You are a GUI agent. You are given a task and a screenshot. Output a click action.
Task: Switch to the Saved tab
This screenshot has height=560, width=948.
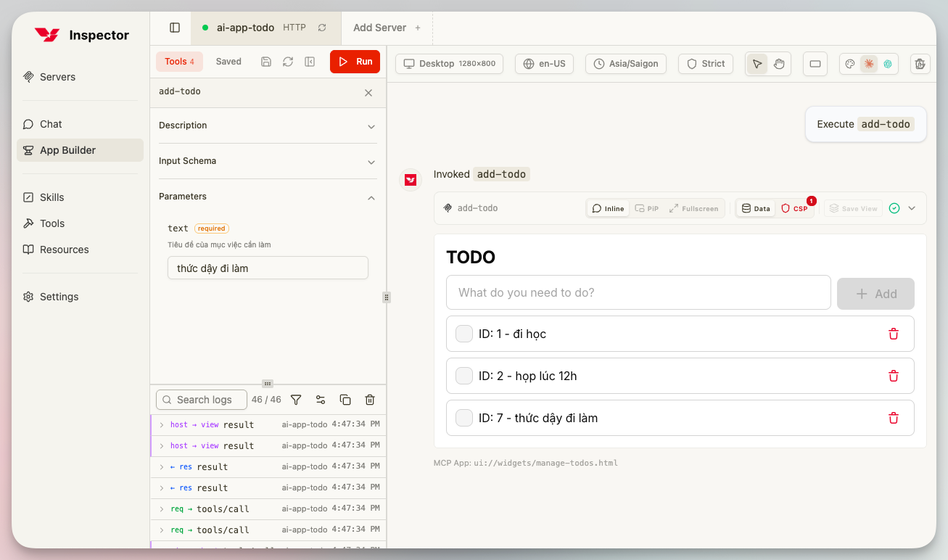point(228,62)
